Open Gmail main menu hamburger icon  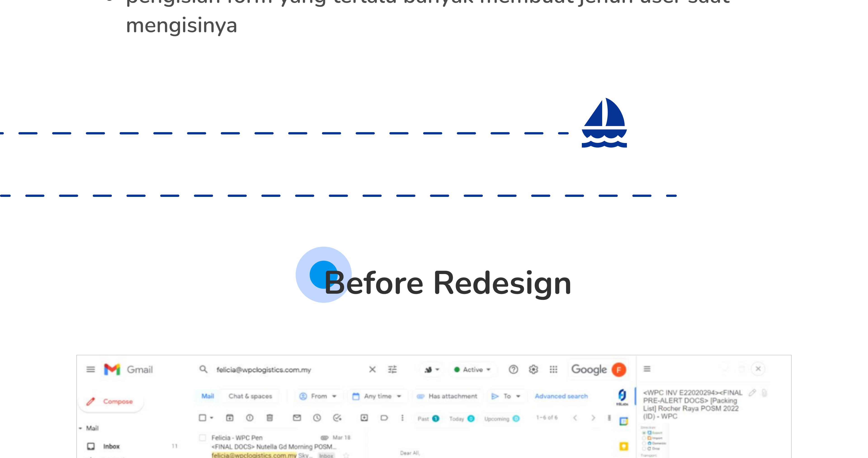point(90,369)
